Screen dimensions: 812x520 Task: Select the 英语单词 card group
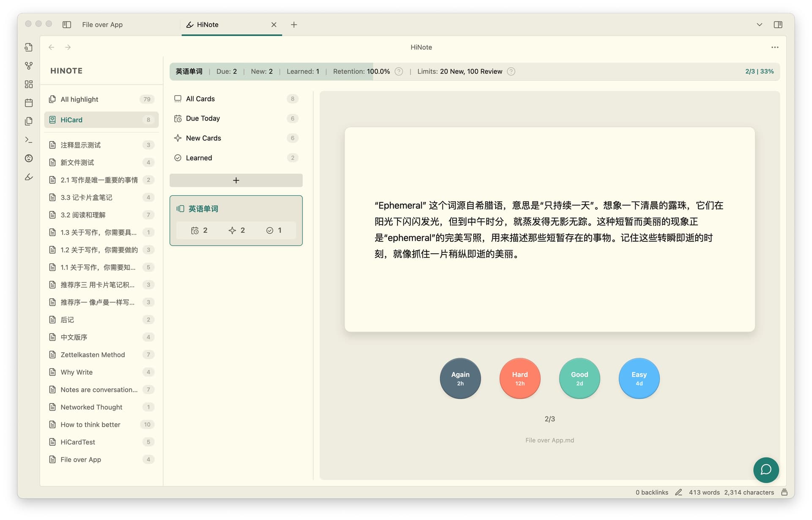[236, 220]
